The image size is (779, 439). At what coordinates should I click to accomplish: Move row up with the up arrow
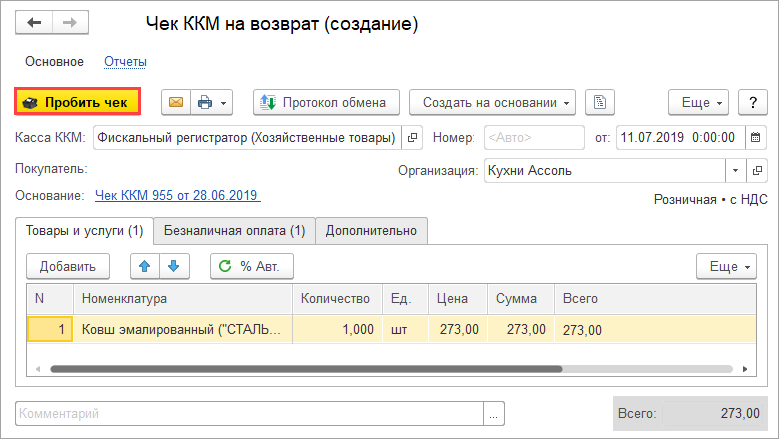pyautogui.click(x=145, y=266)
